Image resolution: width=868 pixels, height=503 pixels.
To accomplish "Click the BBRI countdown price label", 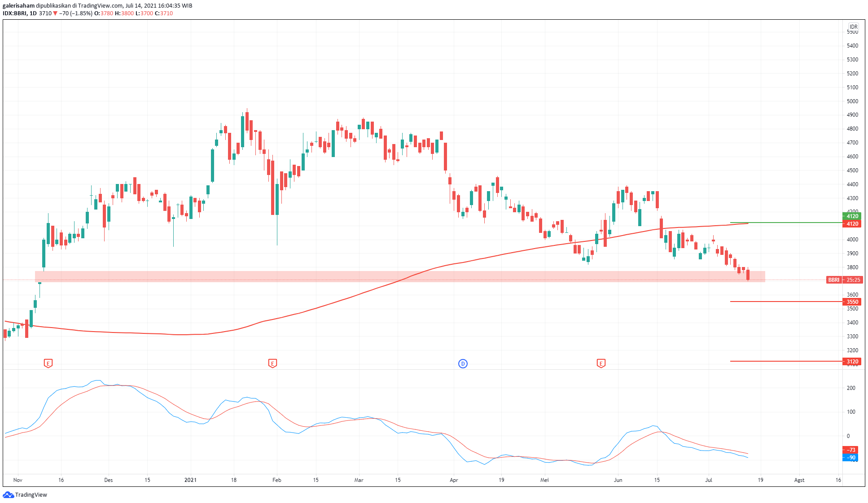I will coord(844,280).
